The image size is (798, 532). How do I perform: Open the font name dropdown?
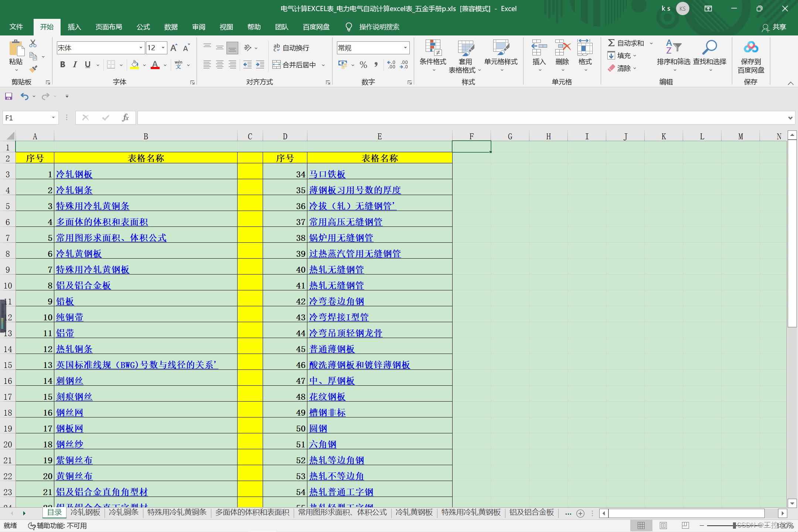coord(141,48)
